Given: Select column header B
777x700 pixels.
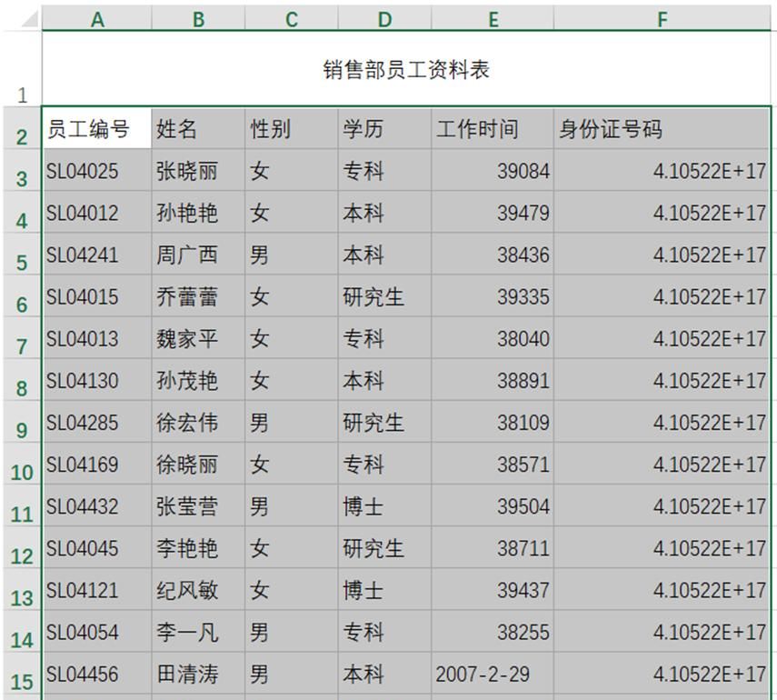Looking at the screenshot, I should pyautogui.click(x=198, y=18).
